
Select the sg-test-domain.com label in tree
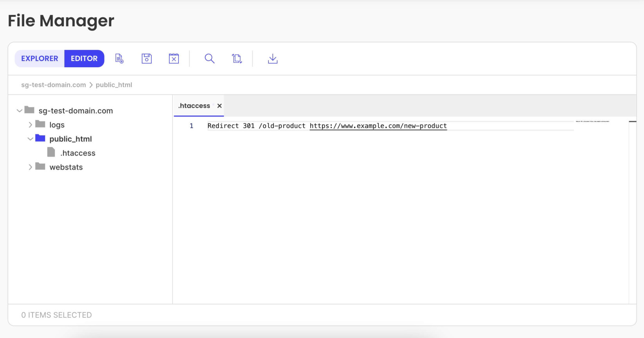point(76,111)
